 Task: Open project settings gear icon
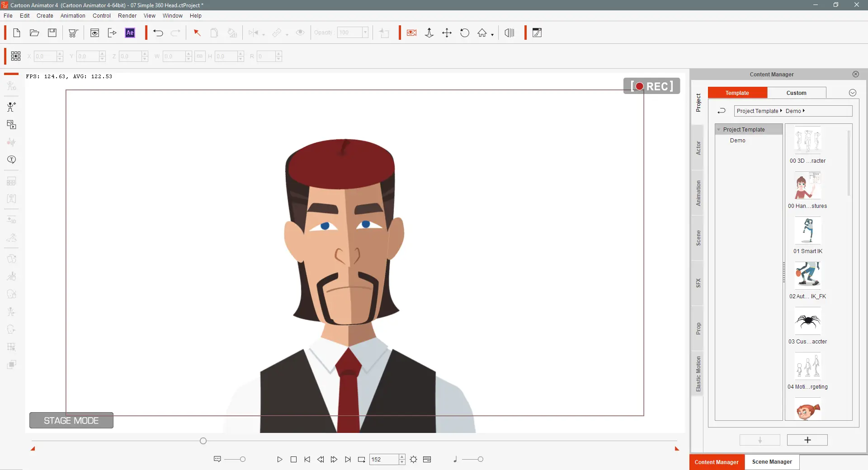click(413, 460)
